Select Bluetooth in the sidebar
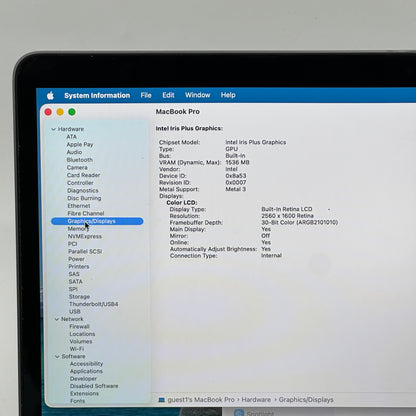Viewport: 416px width, 416px height. [x=80, y=160]
